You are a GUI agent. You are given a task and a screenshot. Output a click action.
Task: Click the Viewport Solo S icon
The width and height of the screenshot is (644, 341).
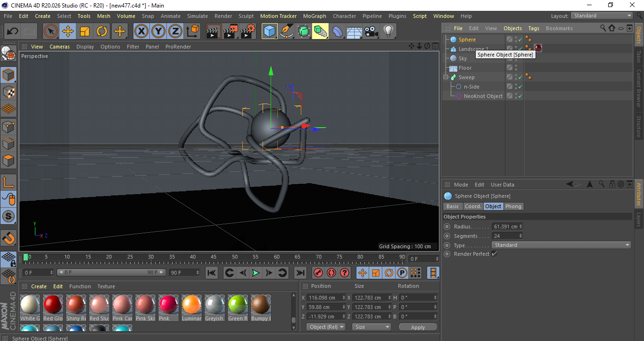click(x=8, y=217)
